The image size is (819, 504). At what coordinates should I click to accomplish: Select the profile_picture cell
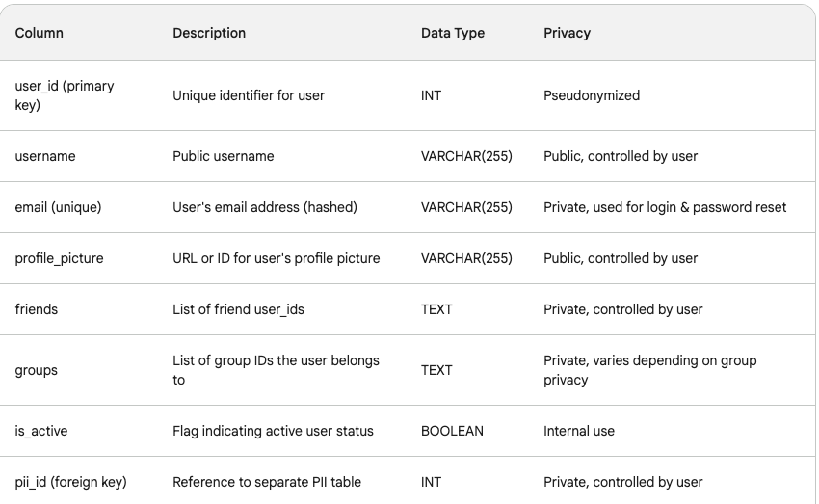pyautogui.click(x=60, y=258)
